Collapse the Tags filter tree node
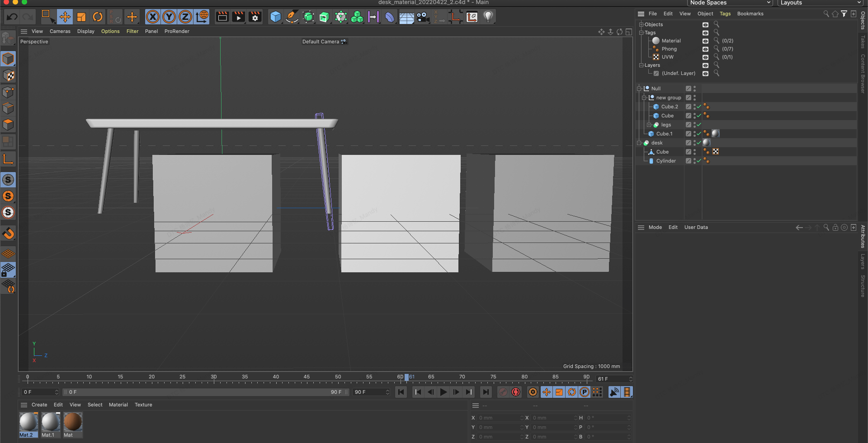868x443 pixels. click(641, 33)
